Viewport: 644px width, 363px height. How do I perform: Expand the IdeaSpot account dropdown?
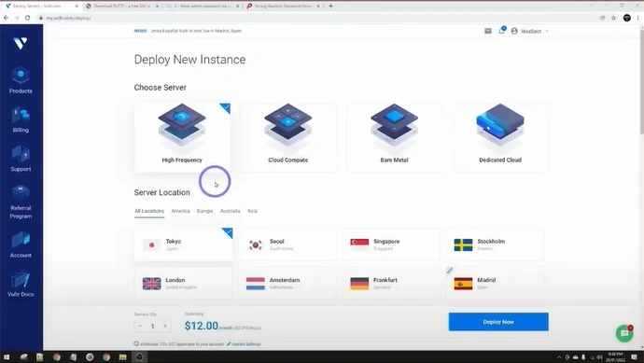pyautogui.click(x=530, y=31)
